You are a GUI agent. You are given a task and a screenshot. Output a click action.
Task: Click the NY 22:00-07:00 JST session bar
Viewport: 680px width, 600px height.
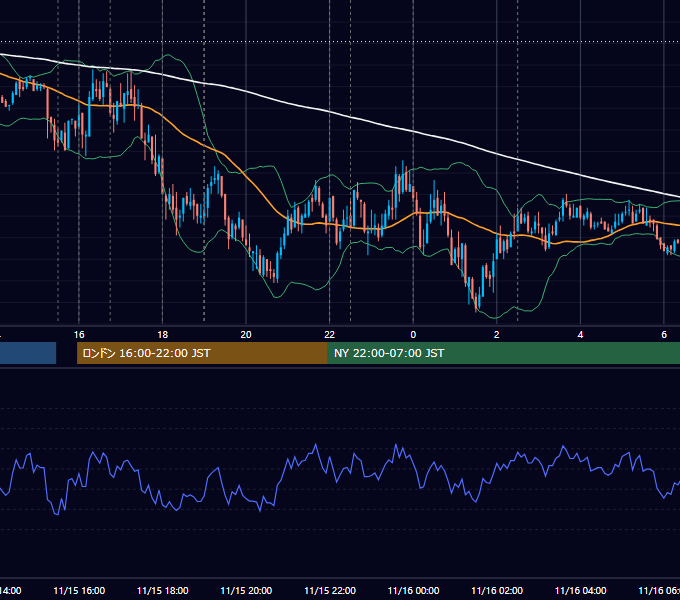tap(503, 353)
